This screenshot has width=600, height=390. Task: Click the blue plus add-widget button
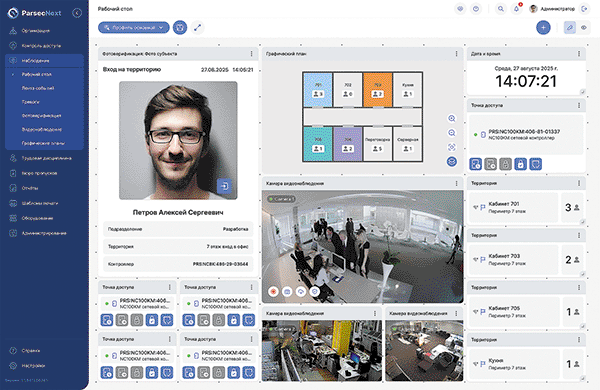543,28
